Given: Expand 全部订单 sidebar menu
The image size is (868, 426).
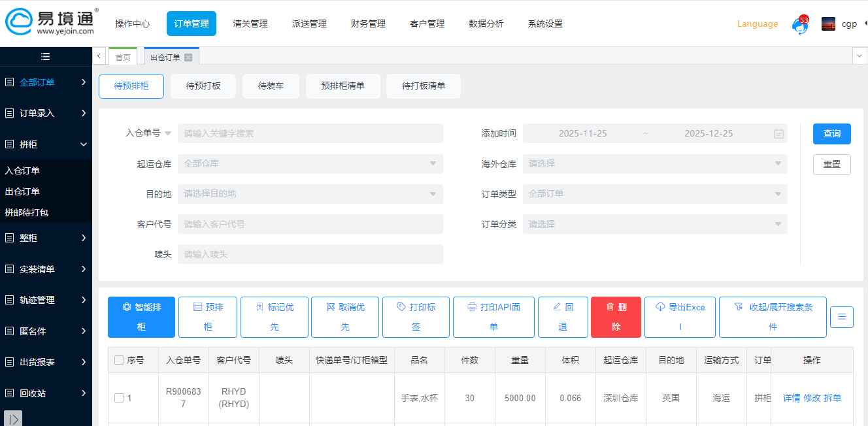Looking at the screenshot, I should [x=84, y=82].
